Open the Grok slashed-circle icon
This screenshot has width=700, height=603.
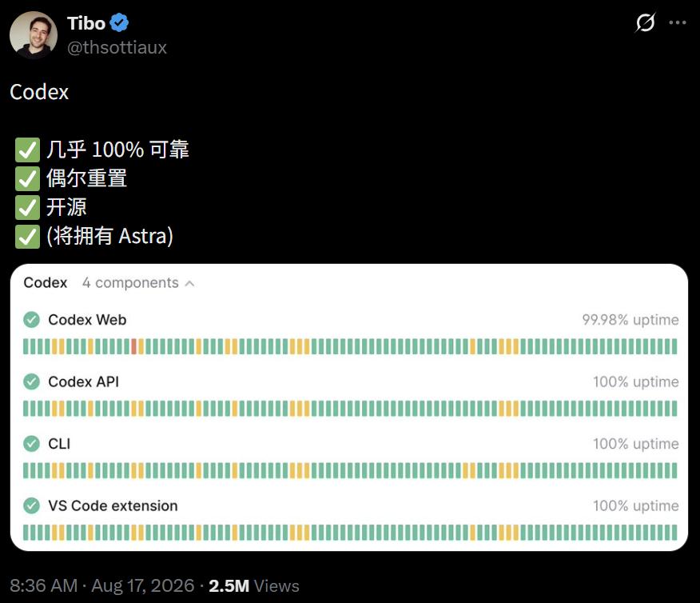click(x=645, y=22)
